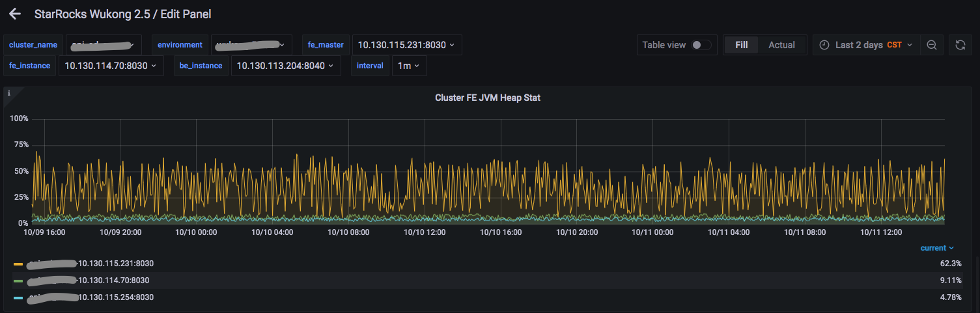Click the yellow legend swatch for 10.130.115.231:8030
The width and height of the screenshot is (980, 313).
(x=18, y=264)
